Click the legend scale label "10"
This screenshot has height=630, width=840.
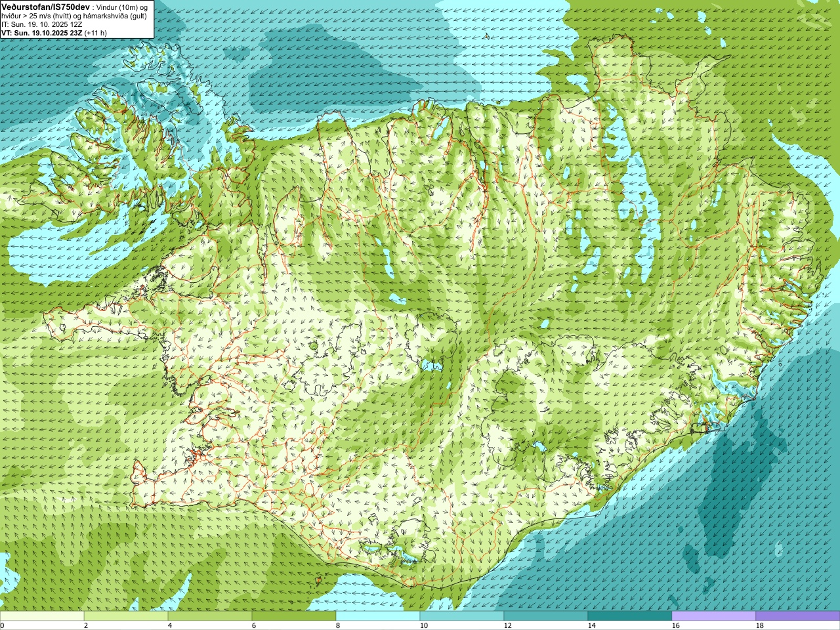(423, 626)
